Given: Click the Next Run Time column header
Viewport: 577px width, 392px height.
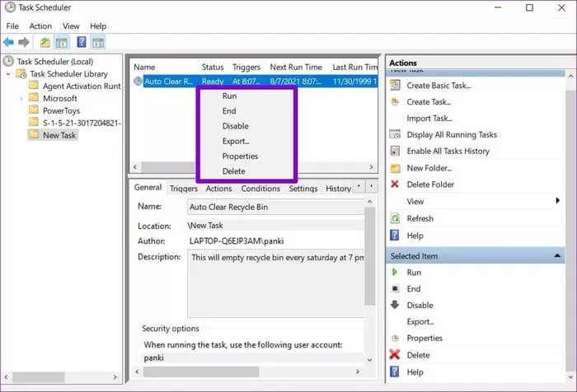Looking at the screenshot, I should [296, 67].
